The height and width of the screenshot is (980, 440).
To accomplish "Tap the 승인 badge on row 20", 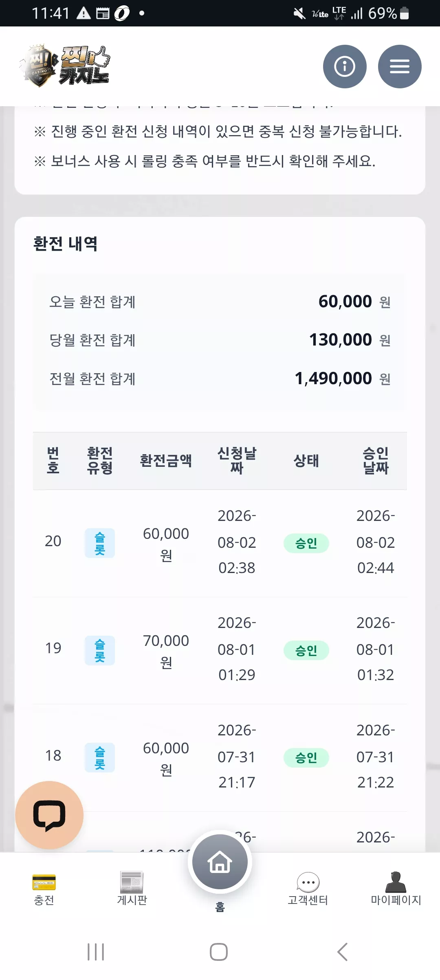I will click(x=306, y=543).
